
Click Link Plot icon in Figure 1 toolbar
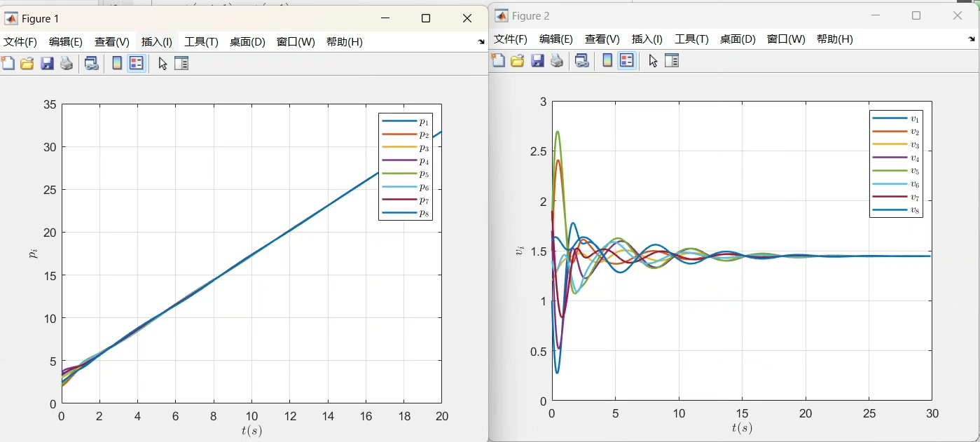coord(92,64)
